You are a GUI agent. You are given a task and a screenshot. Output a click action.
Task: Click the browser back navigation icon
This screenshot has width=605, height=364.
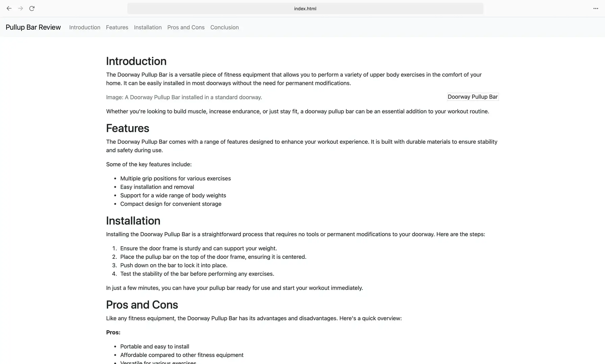pyautogui.click(x=9, y=8)
